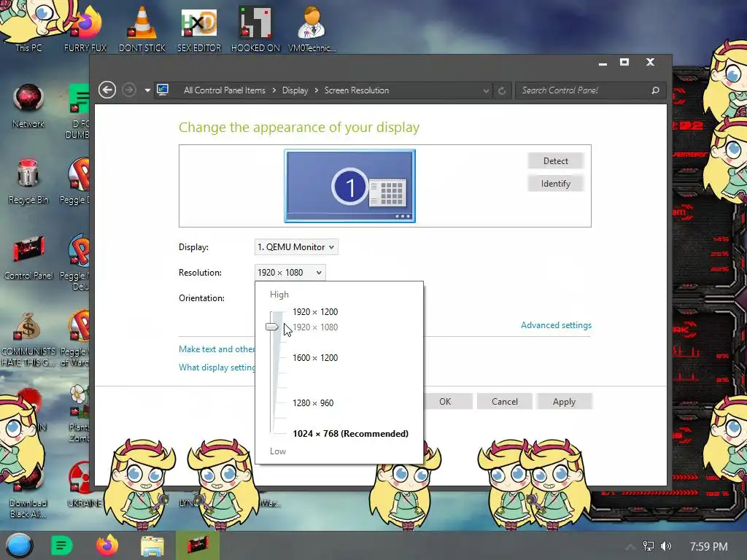This screenshot has height=560, width=747.
Task: Select 1024 × 768 (Recommended) resolution
Action: pos(350,433)
